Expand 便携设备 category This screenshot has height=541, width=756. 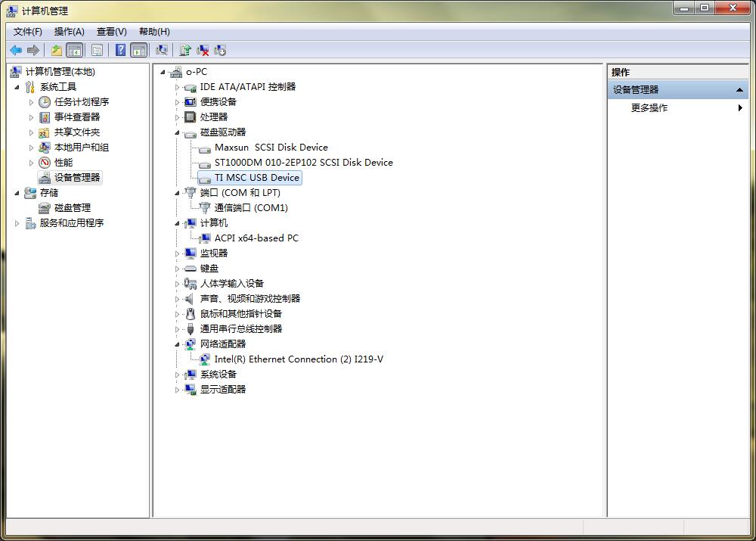(177, 102)
